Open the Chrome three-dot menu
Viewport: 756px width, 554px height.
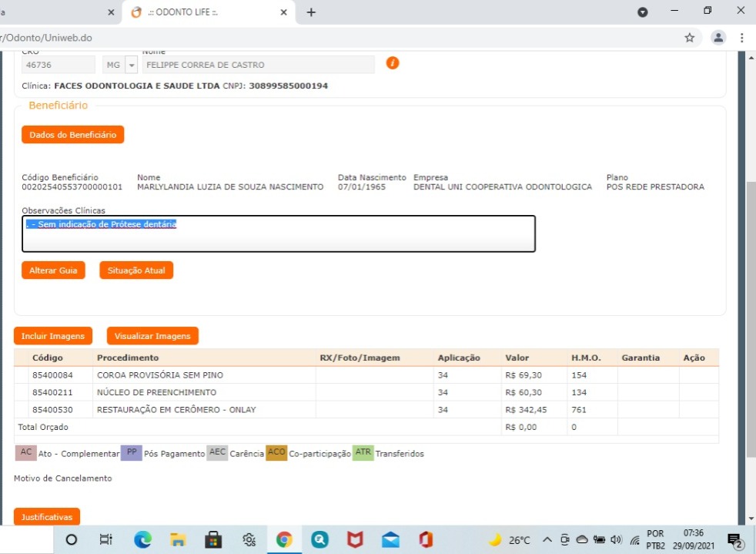click(x=742, y=38)
